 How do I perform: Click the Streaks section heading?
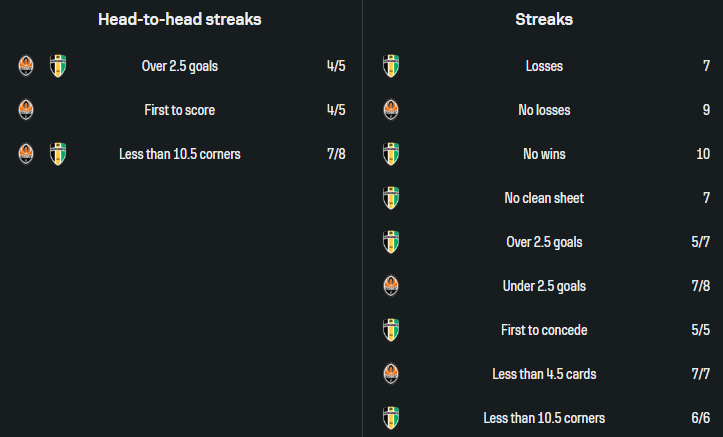(x=544, y=19)
